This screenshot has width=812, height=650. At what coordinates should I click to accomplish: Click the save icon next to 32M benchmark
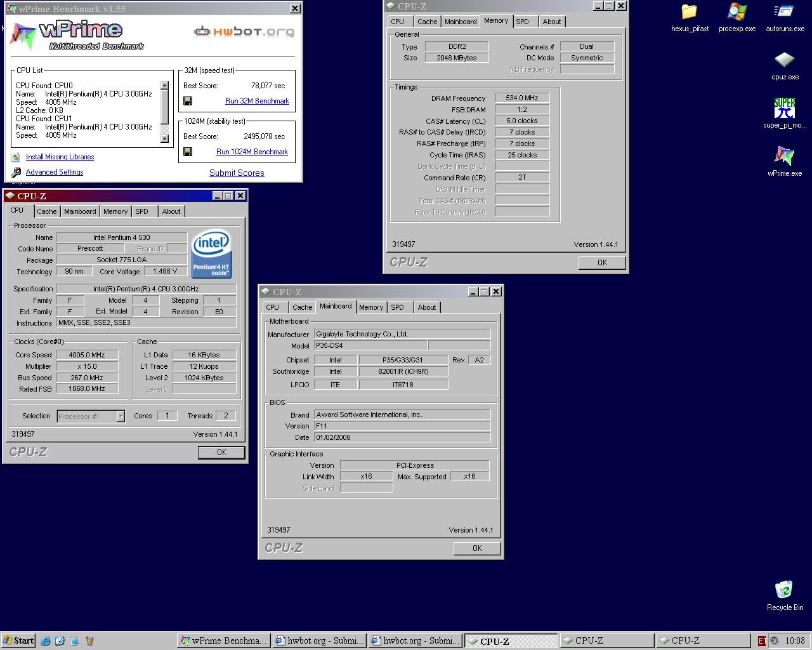point(188,101)
